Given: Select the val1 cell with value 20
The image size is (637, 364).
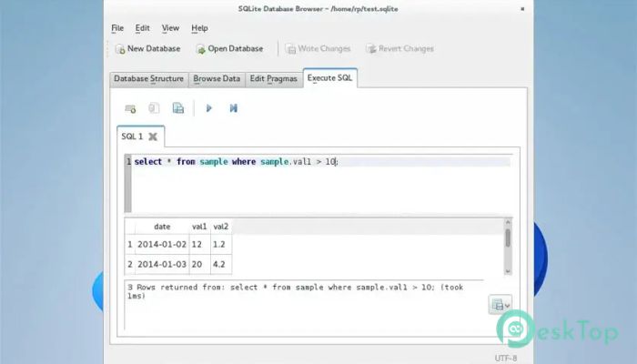Looking at the screenshot, I should pos(199,265).
